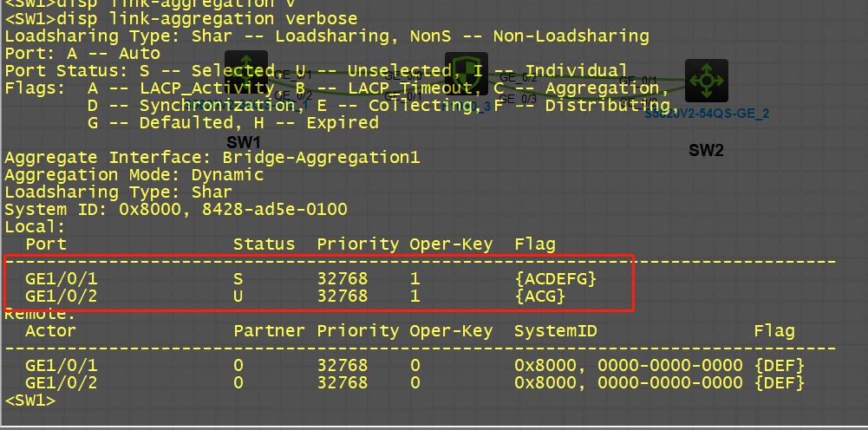Click the Oper-Key column header in the Local table
The image size is (868, 430).
tap(451, 244)
